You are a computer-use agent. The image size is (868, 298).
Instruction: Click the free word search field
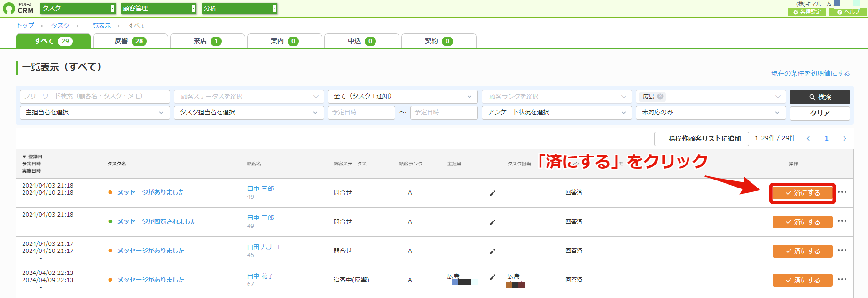[x=95, y=97]
